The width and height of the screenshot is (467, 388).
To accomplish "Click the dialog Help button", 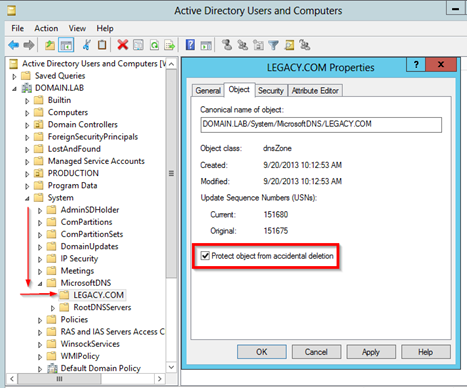I will [x=426, y=352].
